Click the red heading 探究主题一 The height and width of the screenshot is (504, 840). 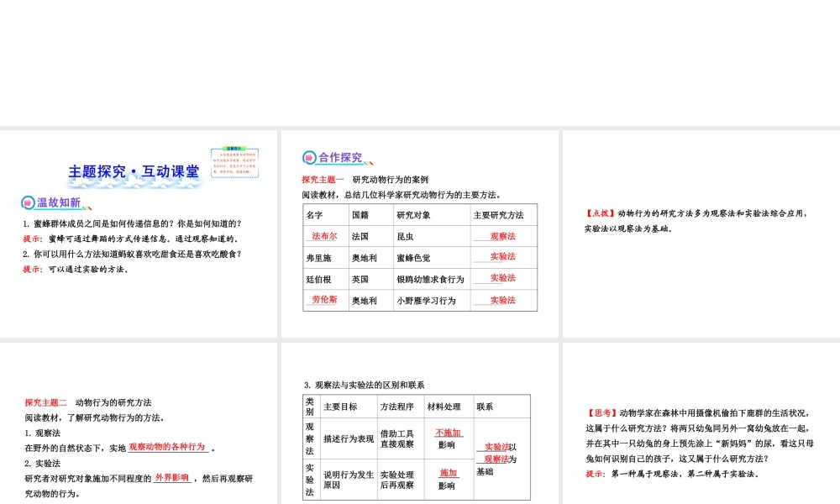point(323,180)
